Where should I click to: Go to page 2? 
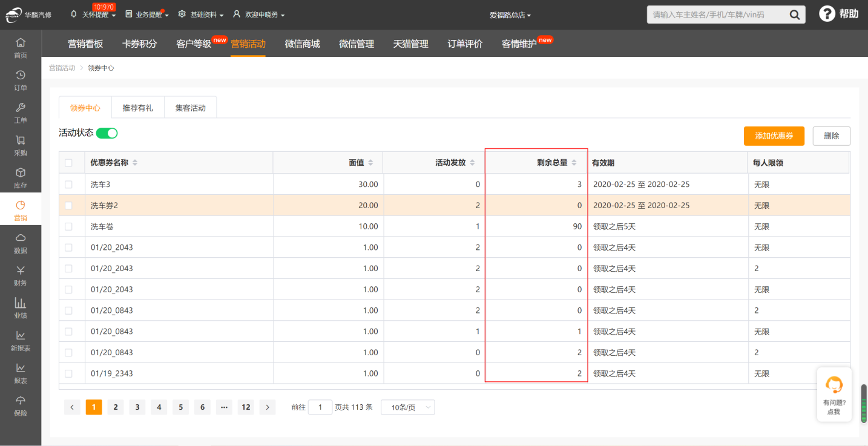pos(116,407)
